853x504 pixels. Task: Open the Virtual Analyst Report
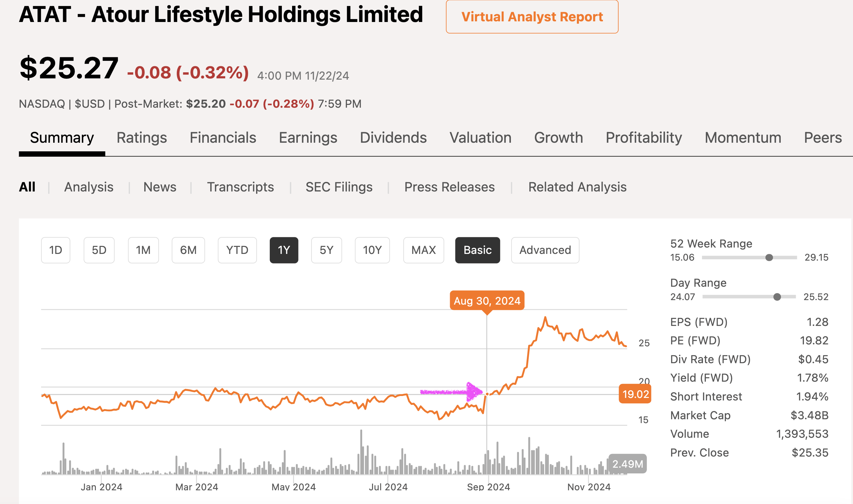point(532,17)
